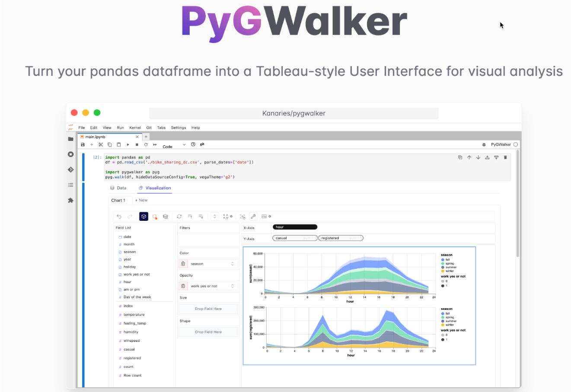Save the notebook with the disk icon
The image size is (571, 392).
pyautogui.click(x=83, y=145)
